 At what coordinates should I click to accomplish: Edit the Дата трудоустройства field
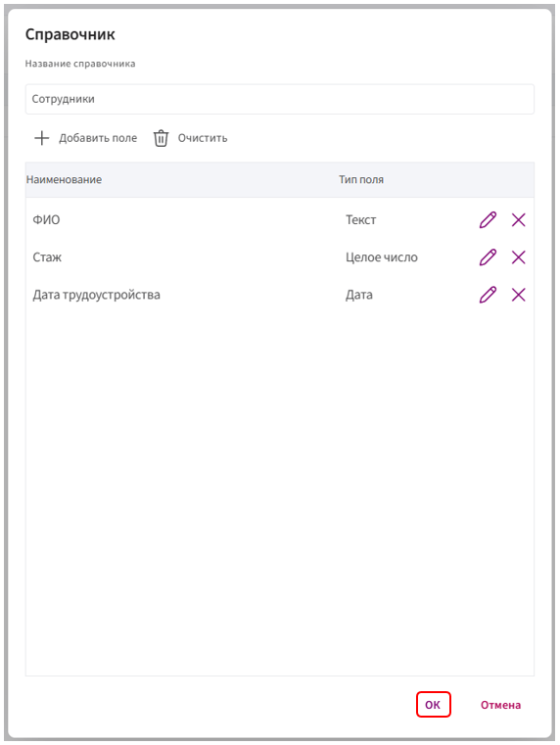488,295
